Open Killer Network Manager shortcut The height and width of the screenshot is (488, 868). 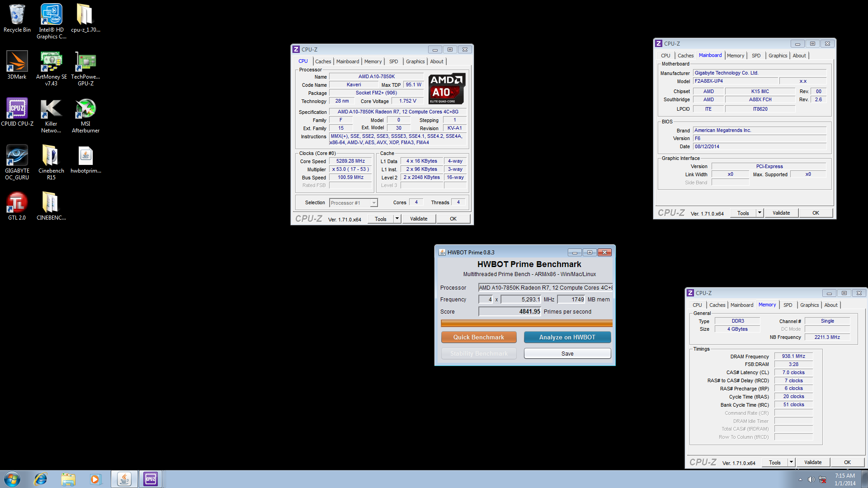[x=51, y=116]
